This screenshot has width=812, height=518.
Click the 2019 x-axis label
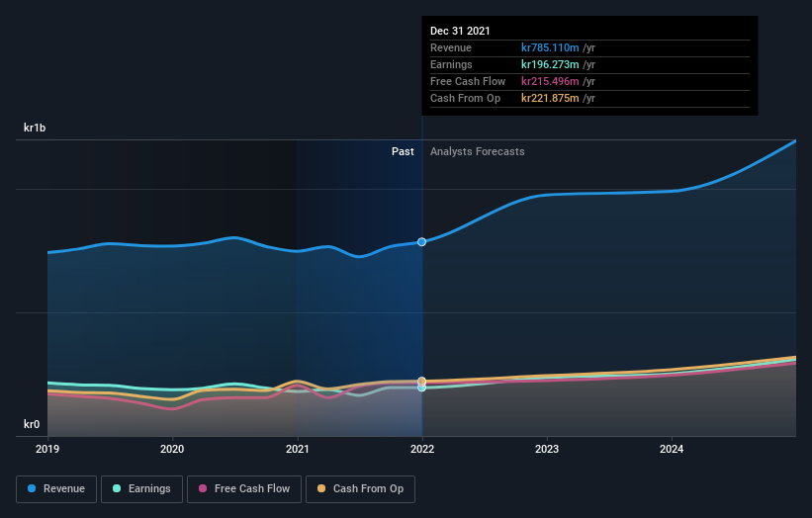47,449
